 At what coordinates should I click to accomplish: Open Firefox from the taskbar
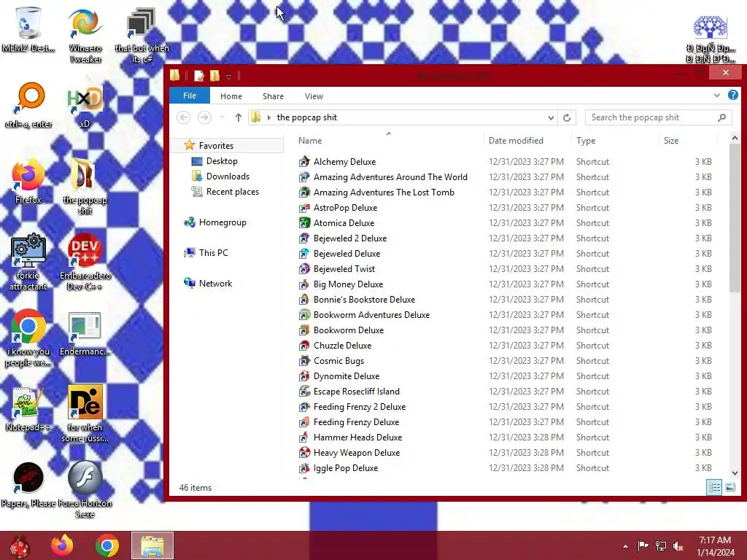[x=62, y=545]
